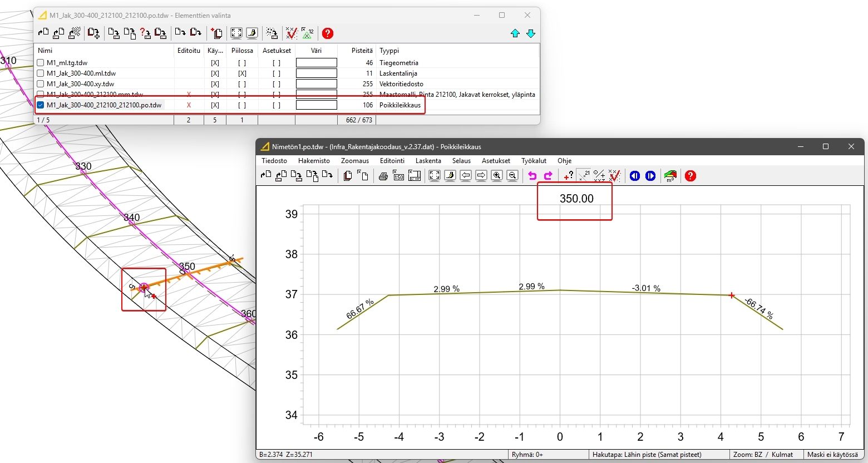Move element down with cyan arrow
This screenshot has width=868, height=463.
pos(531,33)
